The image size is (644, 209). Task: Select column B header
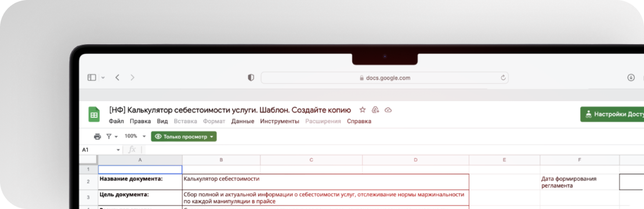click(221, 160)
